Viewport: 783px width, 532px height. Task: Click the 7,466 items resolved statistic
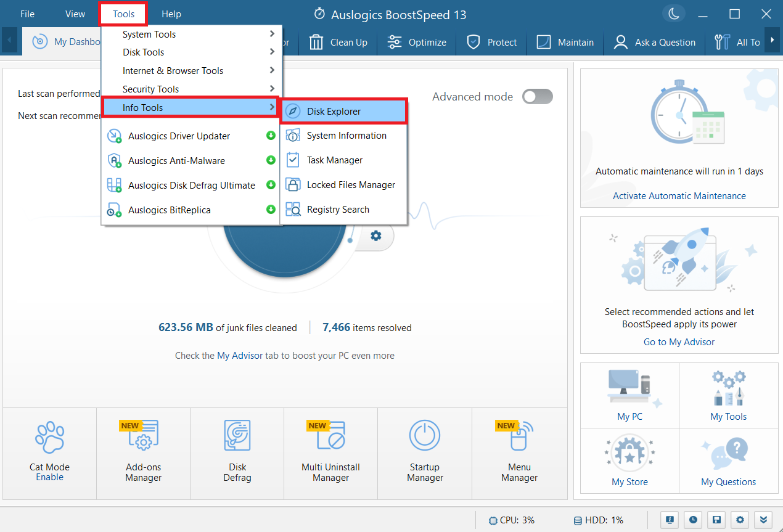click(x=367, y=328)
